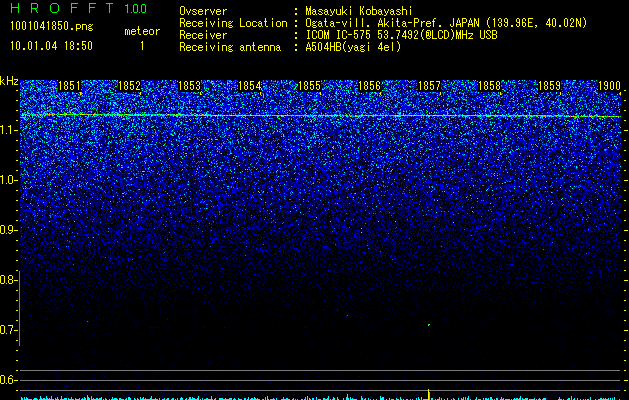Select the A504HB(yagi 4el) antenna text

pyautogui.click(x=353, y=47)
